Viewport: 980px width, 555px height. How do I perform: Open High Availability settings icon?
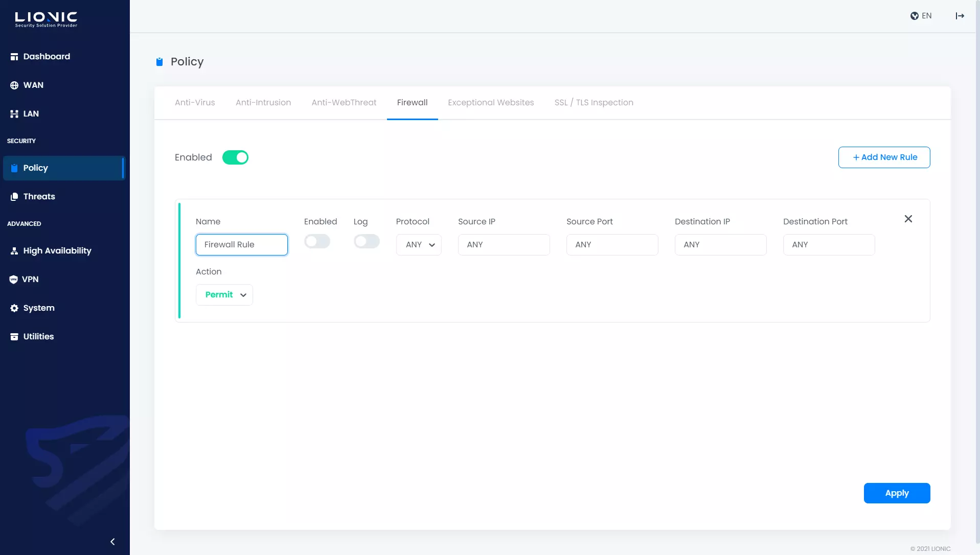pos(14,251)
